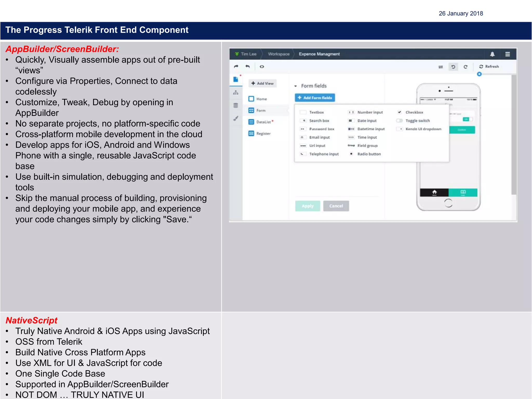This screenshot has width=532, height=399.
Task: Select the Home view
Action: 258,99
